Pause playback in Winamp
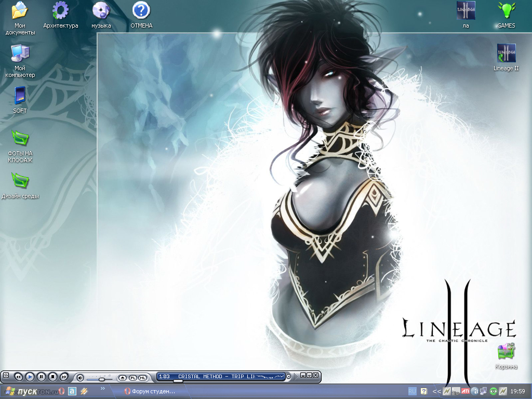 (x=41, y=377)
